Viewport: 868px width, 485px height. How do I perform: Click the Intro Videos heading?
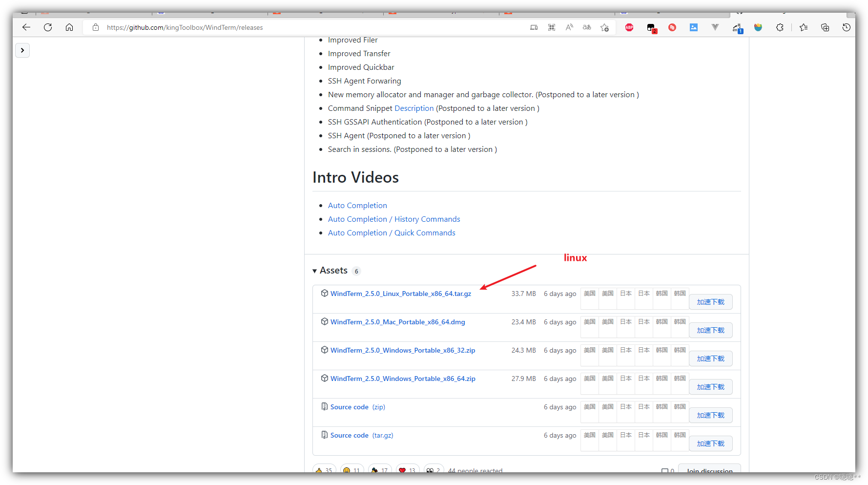coord(355,177)
